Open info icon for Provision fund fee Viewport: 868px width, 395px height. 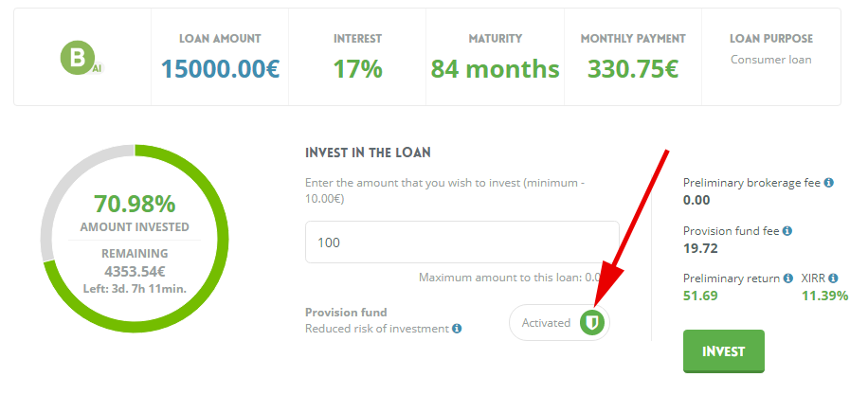[787, 231]
